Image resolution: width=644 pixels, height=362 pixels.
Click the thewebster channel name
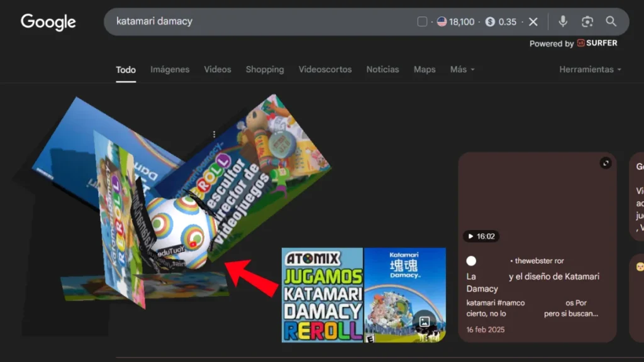pyautogui.click(x=539, y=261)
